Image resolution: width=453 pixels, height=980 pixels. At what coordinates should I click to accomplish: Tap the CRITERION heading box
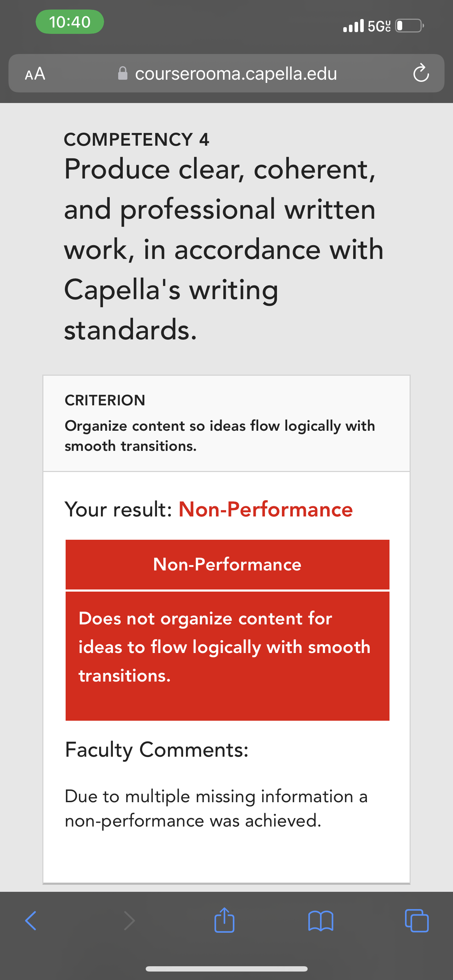(226, 423)
